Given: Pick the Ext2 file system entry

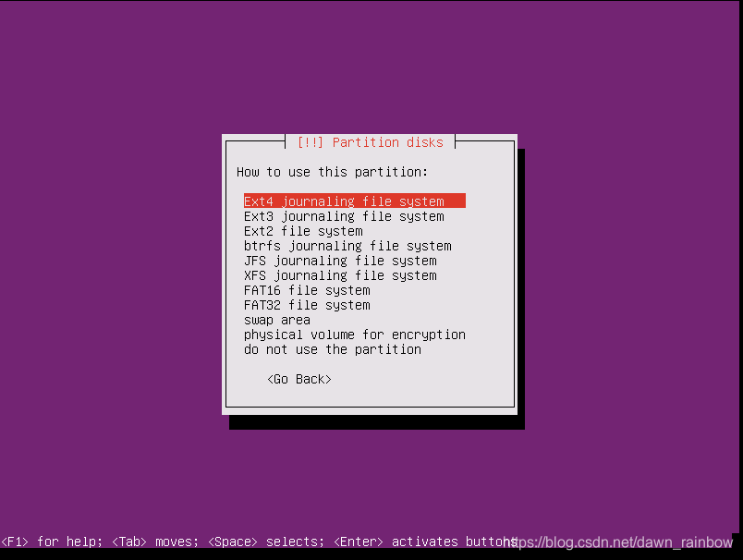Looking at the screenshot, I should pyautogui.click(x=303, y=231).
